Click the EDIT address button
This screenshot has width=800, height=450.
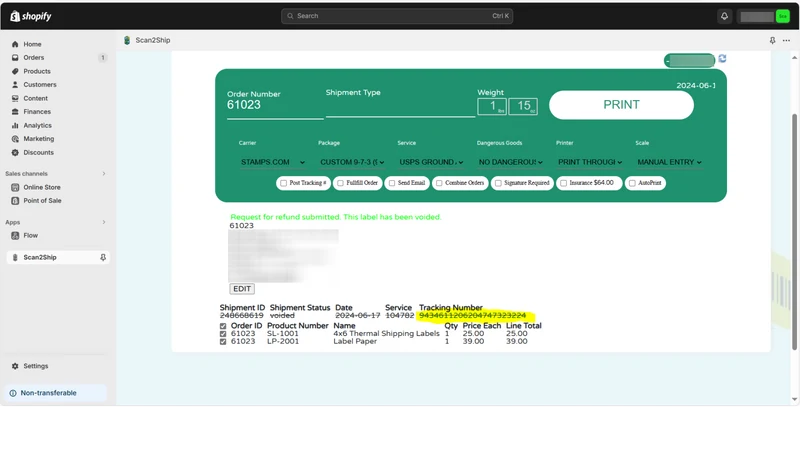pos(242,289)
